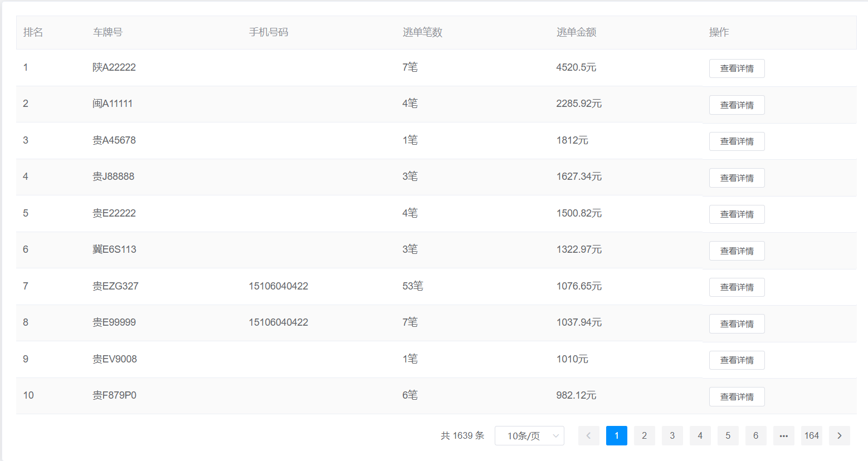View details for rank 10 贵F879P0
868x461 pixels.
(737, 396)
